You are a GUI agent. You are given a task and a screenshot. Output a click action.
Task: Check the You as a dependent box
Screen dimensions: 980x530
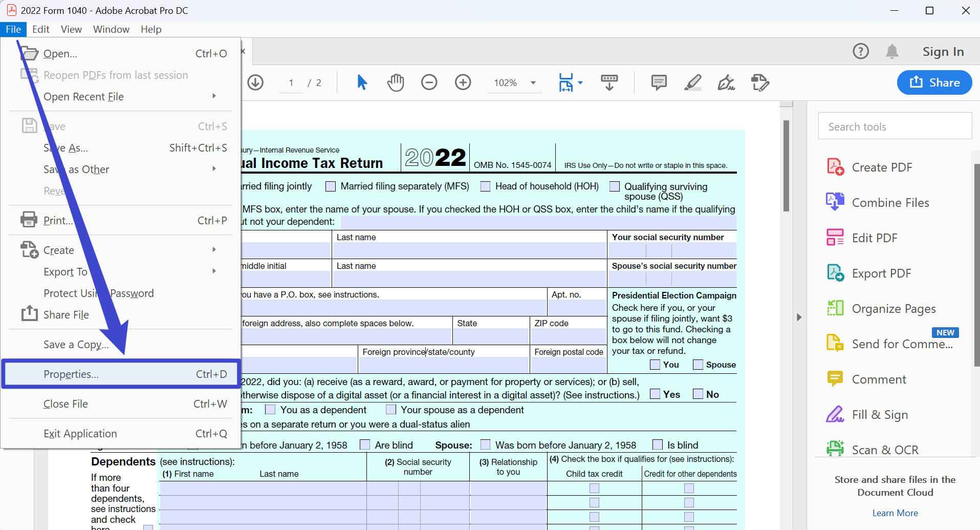[x=270, y=410]
